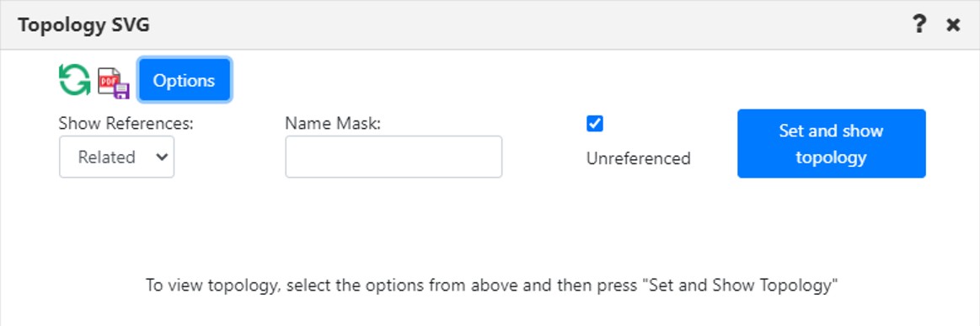The width and height of the screenshot is (980, 326).
Task: Click Set and show topology button
Action: pos(831,144)
